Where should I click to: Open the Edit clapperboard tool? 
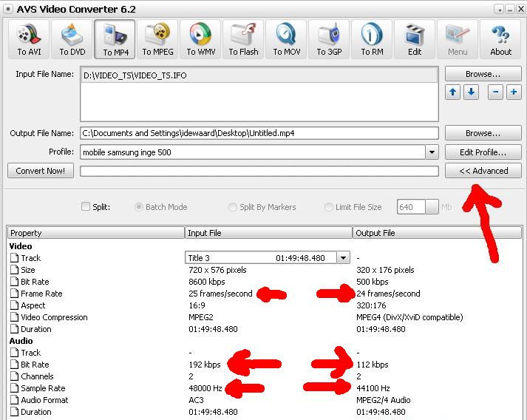[415, 39]
